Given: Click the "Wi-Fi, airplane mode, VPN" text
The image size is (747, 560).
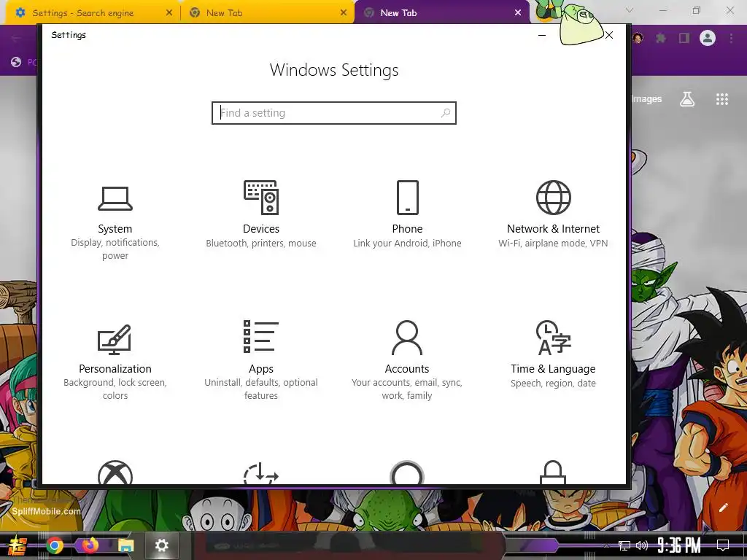Looking at the screenshot, I should pos(553,244).
